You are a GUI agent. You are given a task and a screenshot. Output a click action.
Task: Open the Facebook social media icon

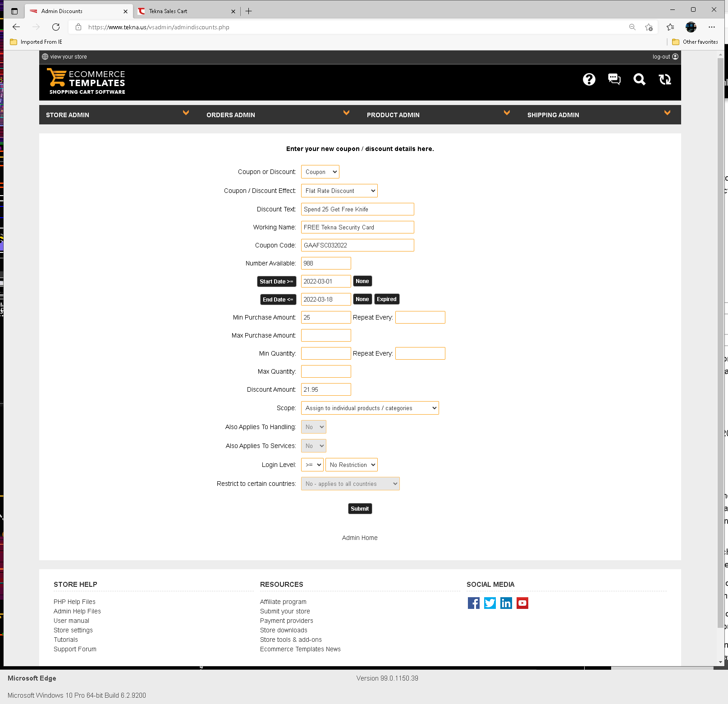click(473, 603)
